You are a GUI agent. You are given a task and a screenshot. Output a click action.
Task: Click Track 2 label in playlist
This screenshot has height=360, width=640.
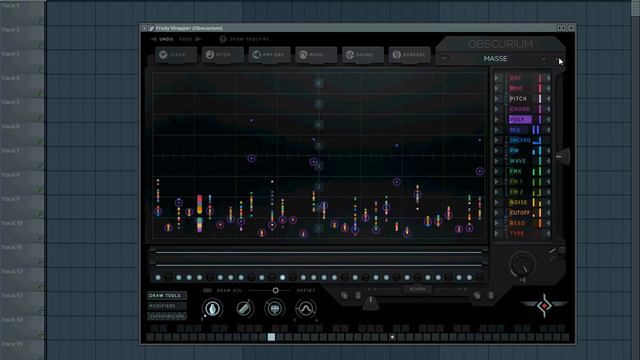coord(11,30)
